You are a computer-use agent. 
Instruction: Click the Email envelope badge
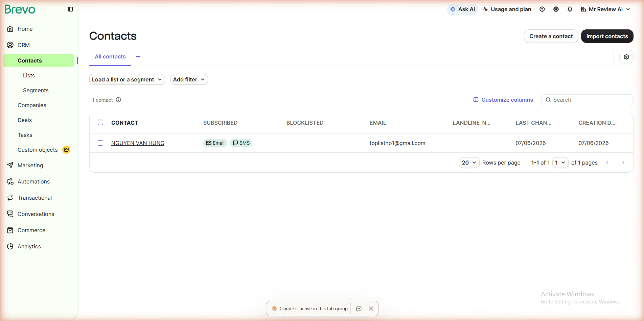point(215,143)
